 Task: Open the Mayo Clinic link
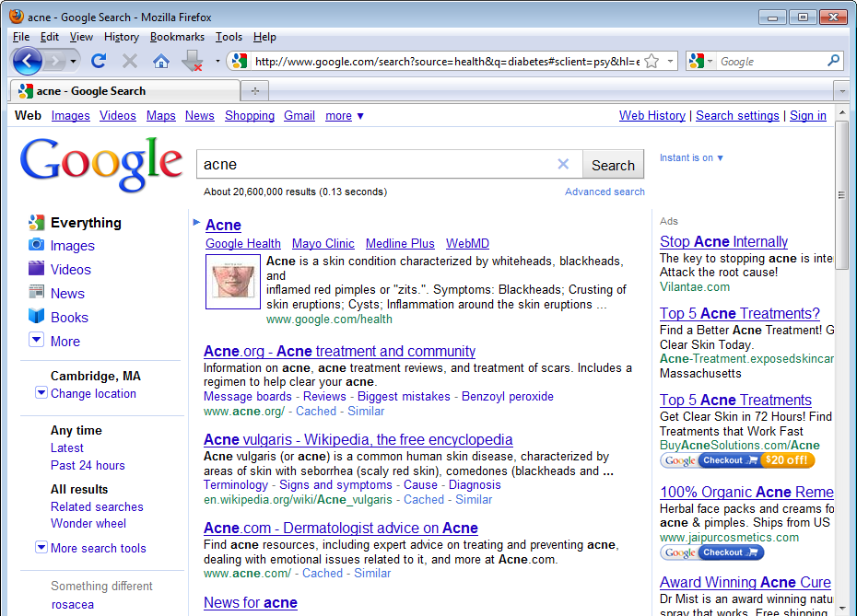[323, 244]
